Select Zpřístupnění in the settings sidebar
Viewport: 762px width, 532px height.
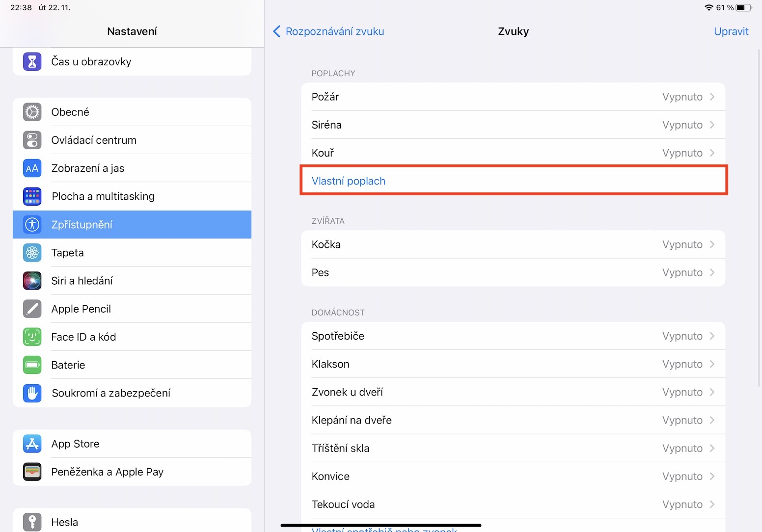[132, 225]
